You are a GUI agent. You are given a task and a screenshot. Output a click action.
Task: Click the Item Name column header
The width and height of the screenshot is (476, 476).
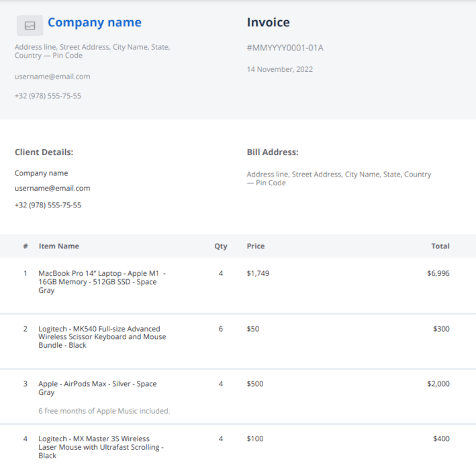pos(59,246)
